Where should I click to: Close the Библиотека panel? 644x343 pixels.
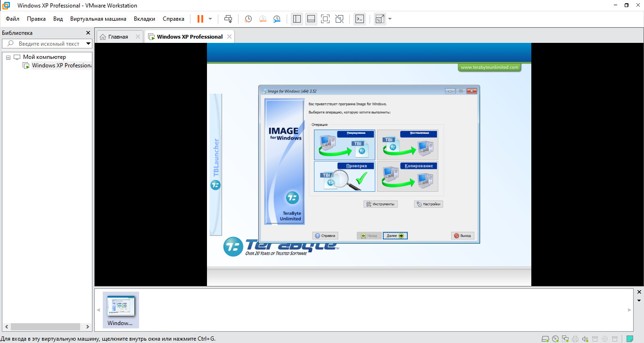pyautogui.click(x=88, y=33)
